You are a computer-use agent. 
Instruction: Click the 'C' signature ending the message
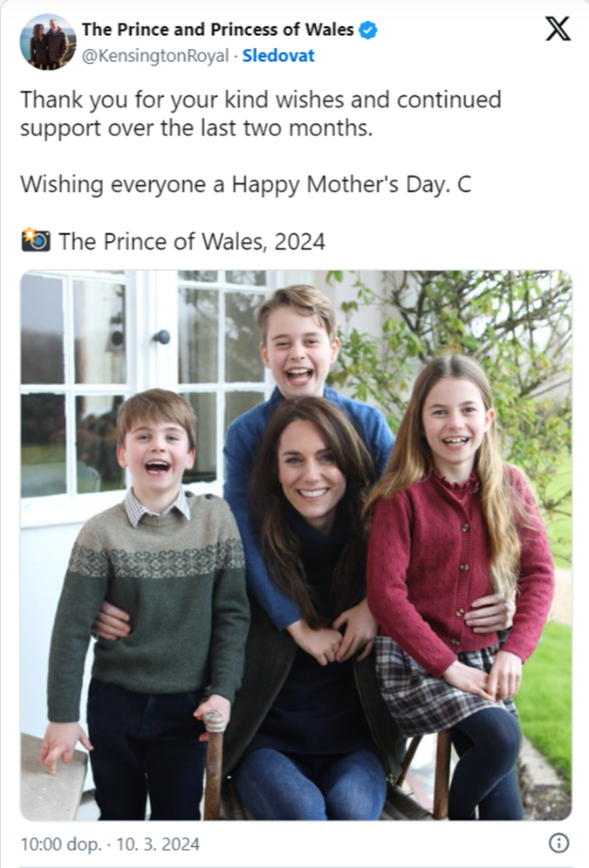(464, 185)
